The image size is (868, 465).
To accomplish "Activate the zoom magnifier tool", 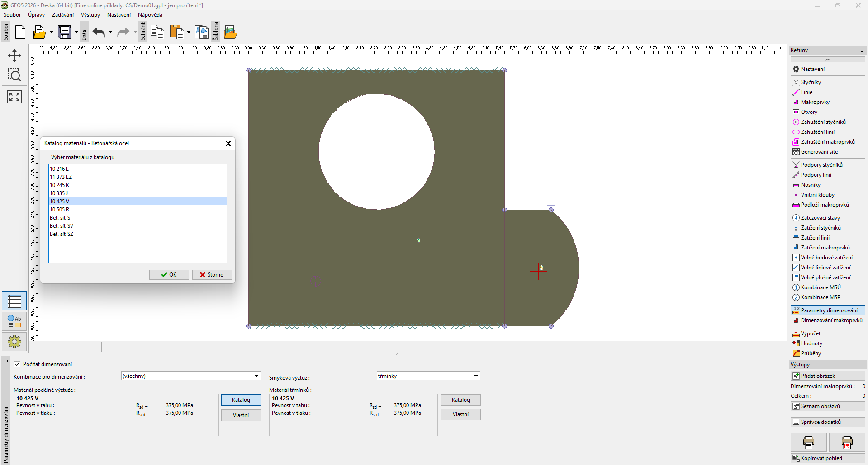I will tap(14, 75).
